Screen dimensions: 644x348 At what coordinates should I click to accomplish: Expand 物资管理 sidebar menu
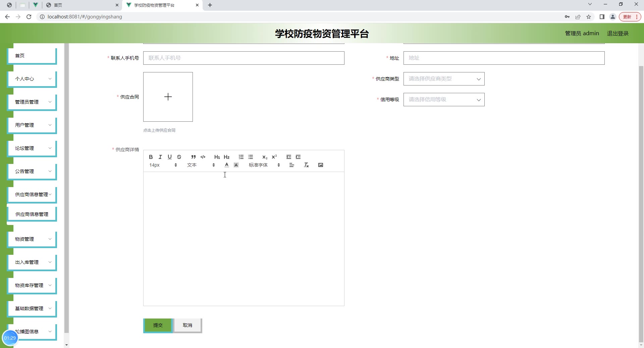[32, 239]
